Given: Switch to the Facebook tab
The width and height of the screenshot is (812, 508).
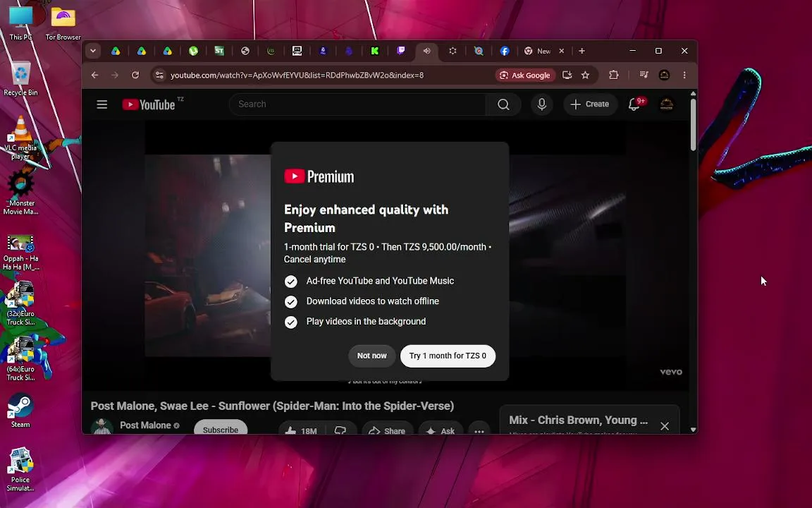Looking at the screenshot, I should tap(505, 51).
